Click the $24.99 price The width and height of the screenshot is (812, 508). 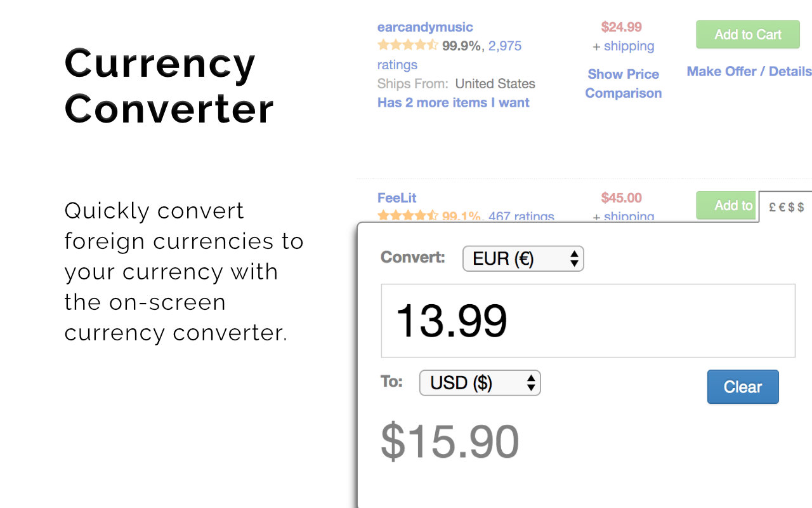point(621,27)
